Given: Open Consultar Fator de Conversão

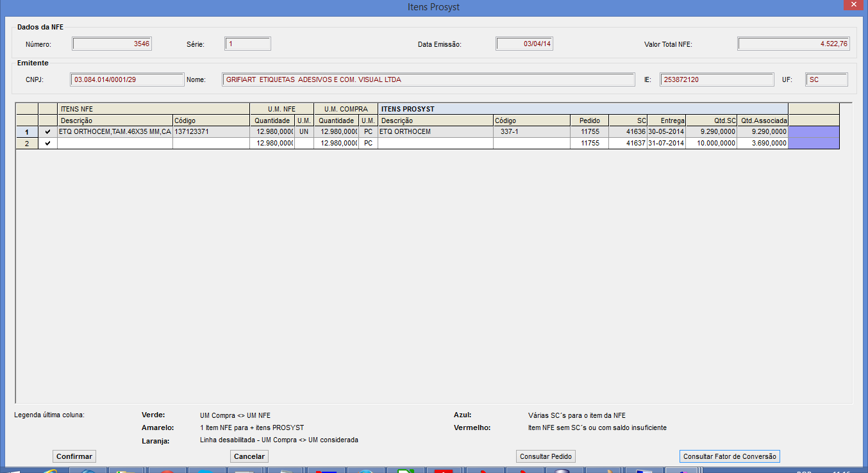Looking at the screenshot, I should tap(730, 456).
